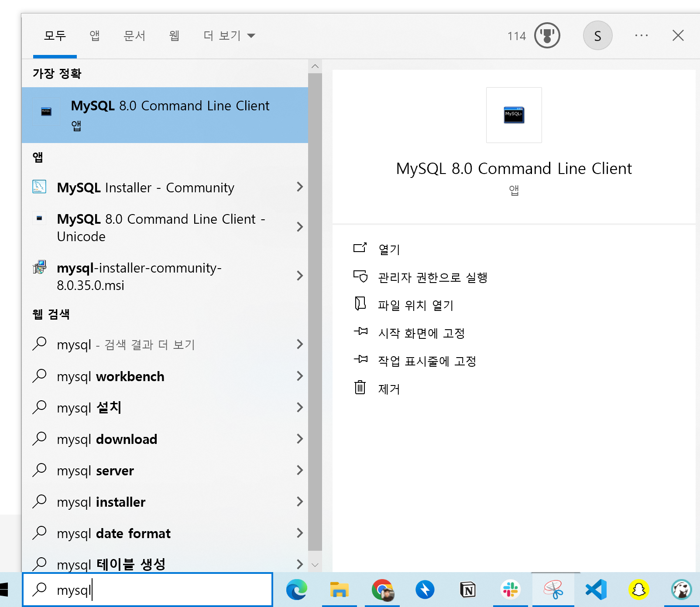700x607 pixels.
Task: Open Visual Studio Code from the taskbar
Action: (596, 590)
